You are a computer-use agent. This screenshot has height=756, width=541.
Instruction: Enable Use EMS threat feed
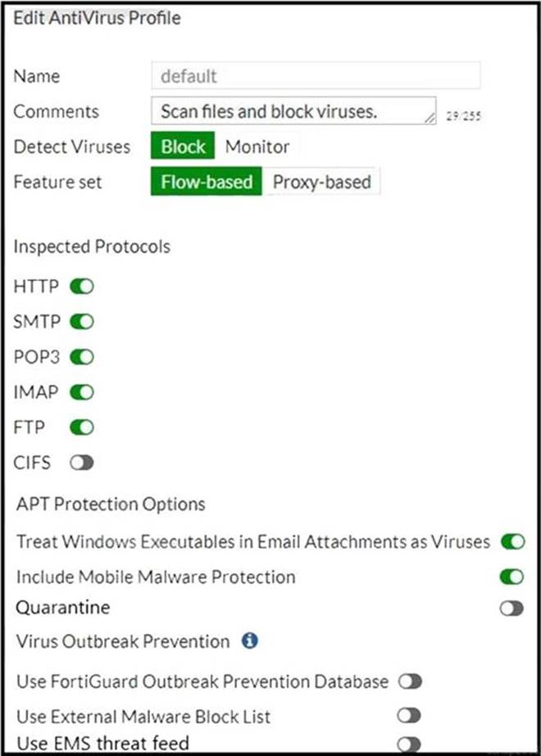tap(409, 744)
